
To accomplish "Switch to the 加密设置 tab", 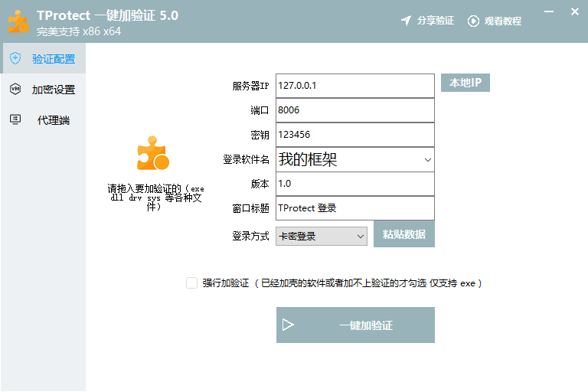I will [43, 90].
